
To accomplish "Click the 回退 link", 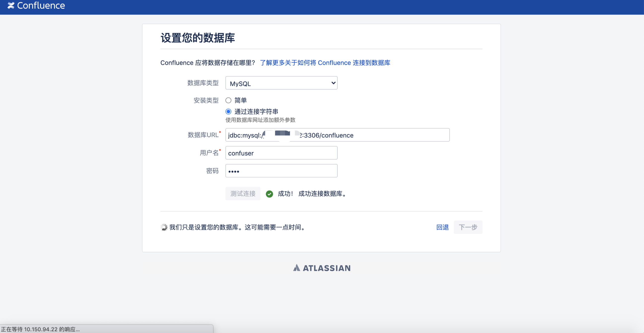I will [x=442, y=227].
